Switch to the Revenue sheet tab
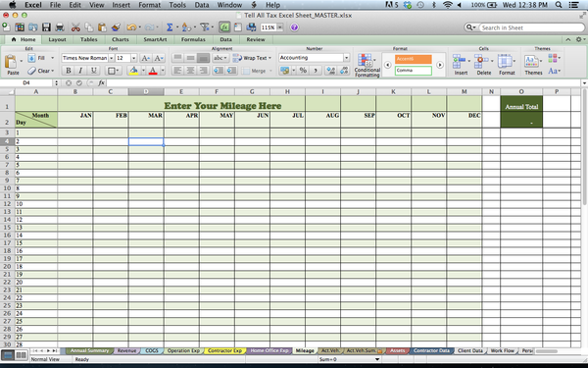Screen dimensions: 588x368 [x=126, y=350]
